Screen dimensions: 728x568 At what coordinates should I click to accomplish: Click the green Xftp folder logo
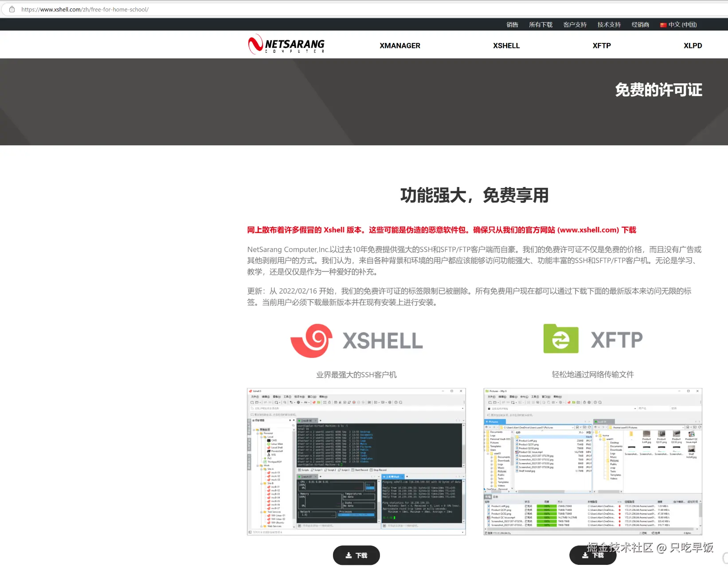click(x=561, y=338)
